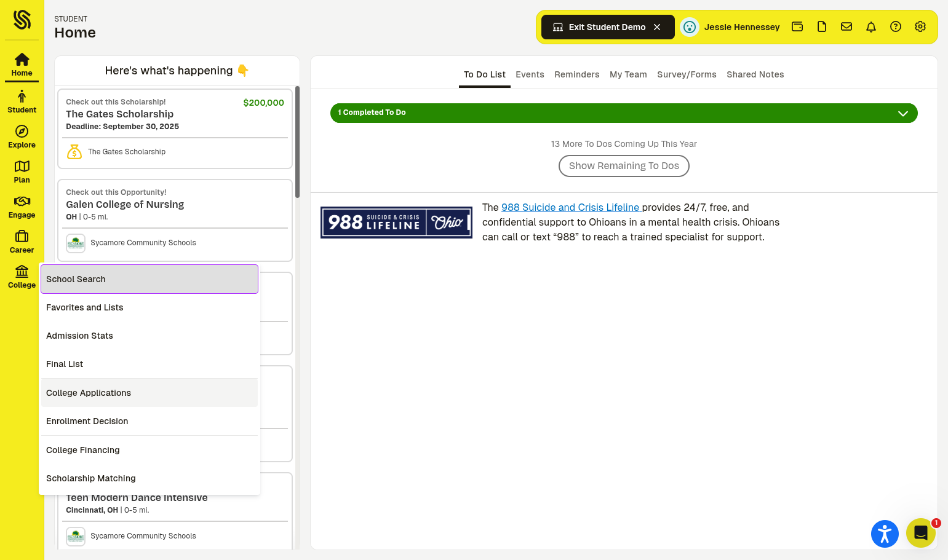
Task: Open the notifications bell
Action: click(871, 26)
